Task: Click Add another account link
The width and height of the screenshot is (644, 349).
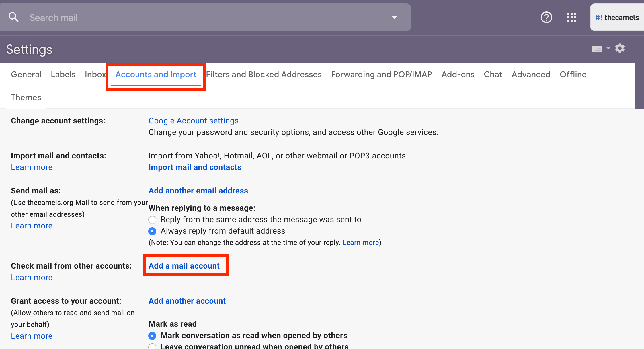Action: (x=187, y=301)
